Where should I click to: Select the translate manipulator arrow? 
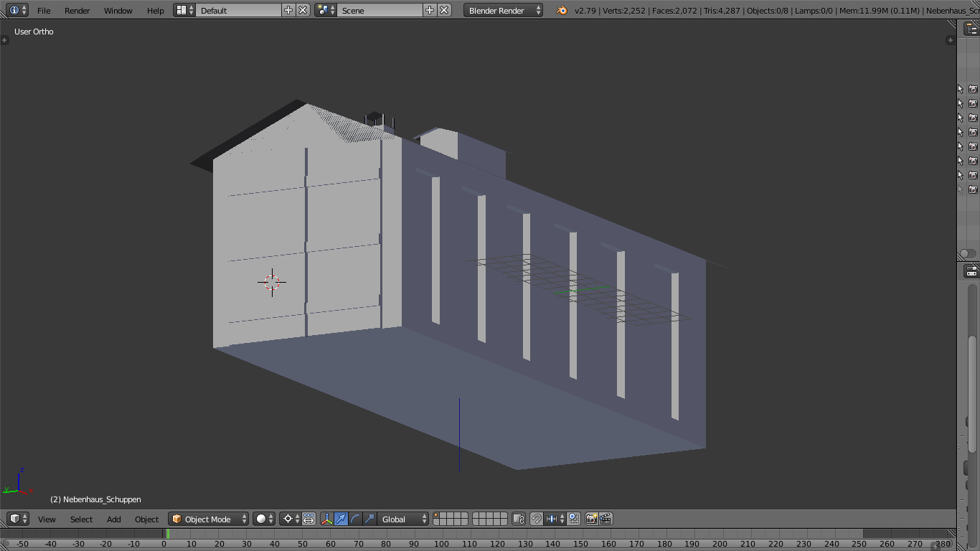tap(341, 519)
